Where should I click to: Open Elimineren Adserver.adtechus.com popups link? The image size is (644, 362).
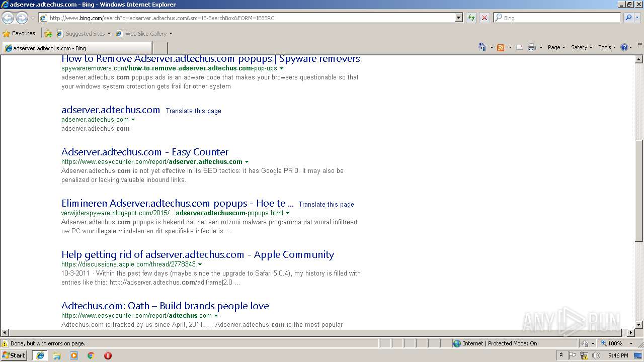coord(178,203)
